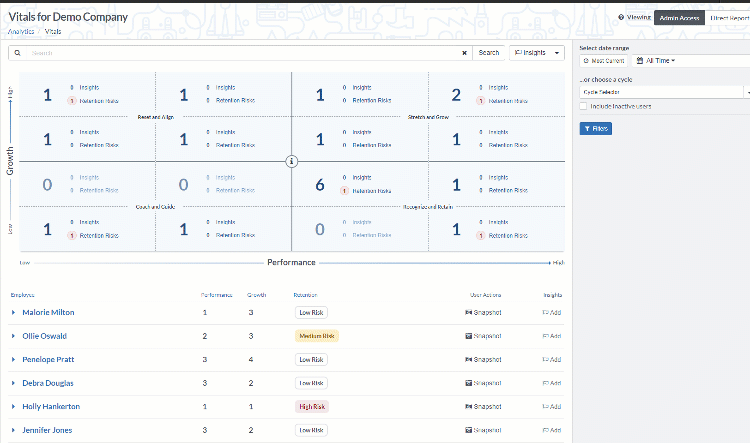
Task: Expand the Holly Hankerton row
Action: pos(13,407)
